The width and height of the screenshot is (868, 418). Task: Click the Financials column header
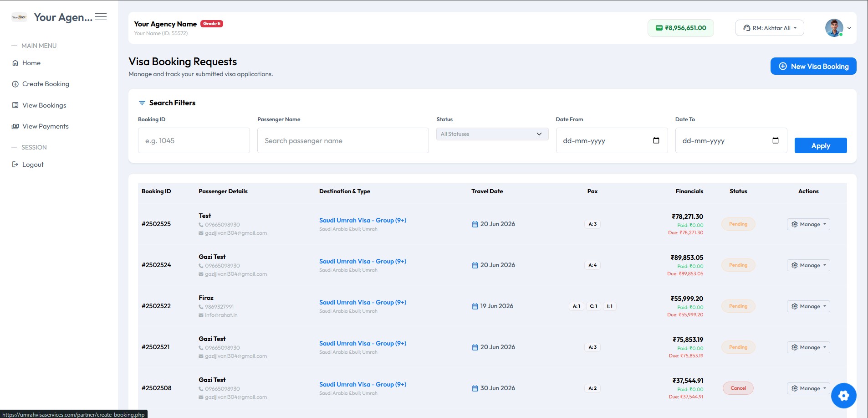point(689,191)
